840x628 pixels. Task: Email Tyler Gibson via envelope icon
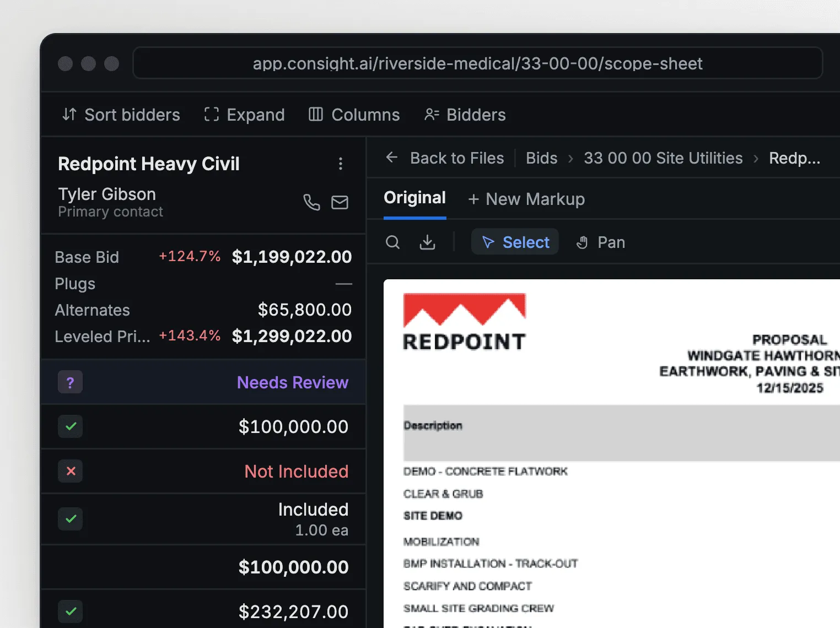point(340,202)
